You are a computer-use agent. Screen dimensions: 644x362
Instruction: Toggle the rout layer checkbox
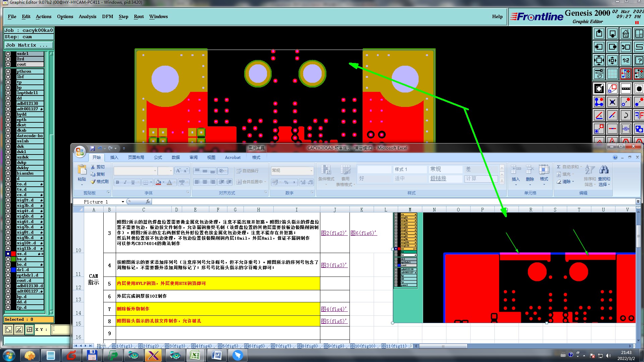tap(8, 64)
